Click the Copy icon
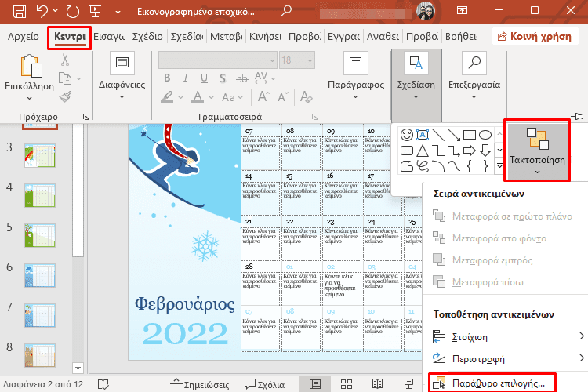 coord(65,78)
